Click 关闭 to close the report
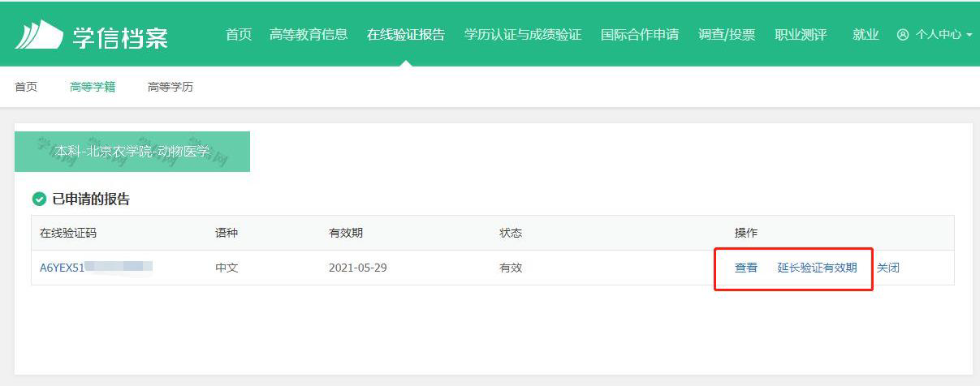Screen dimensions: 980x386 888,268
